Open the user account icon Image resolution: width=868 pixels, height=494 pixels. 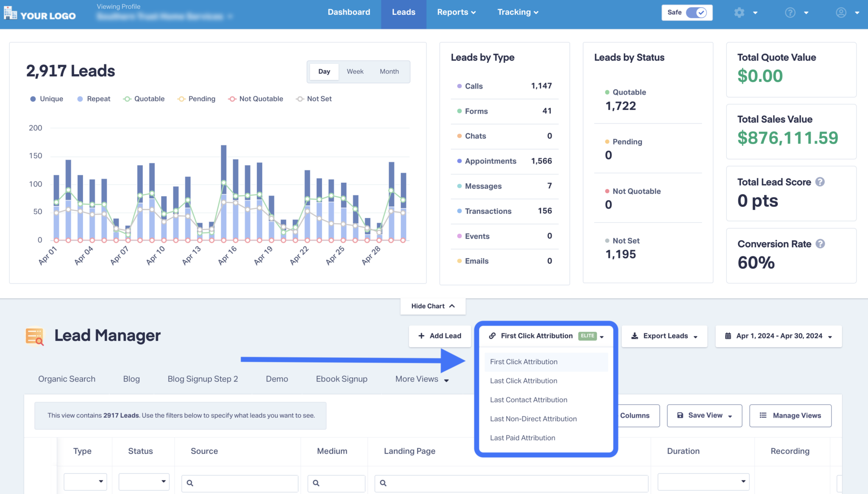(x=840, y=12)
